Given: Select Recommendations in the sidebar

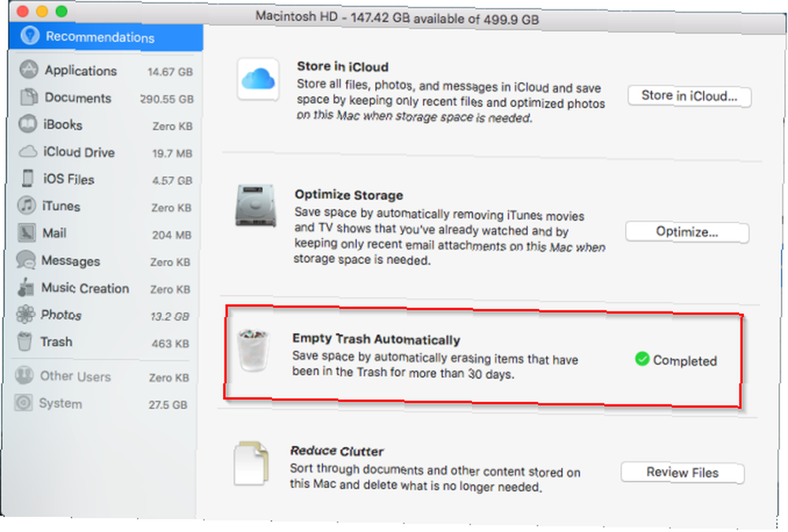Looking at the screenshot, I should [x=106, y=37].
